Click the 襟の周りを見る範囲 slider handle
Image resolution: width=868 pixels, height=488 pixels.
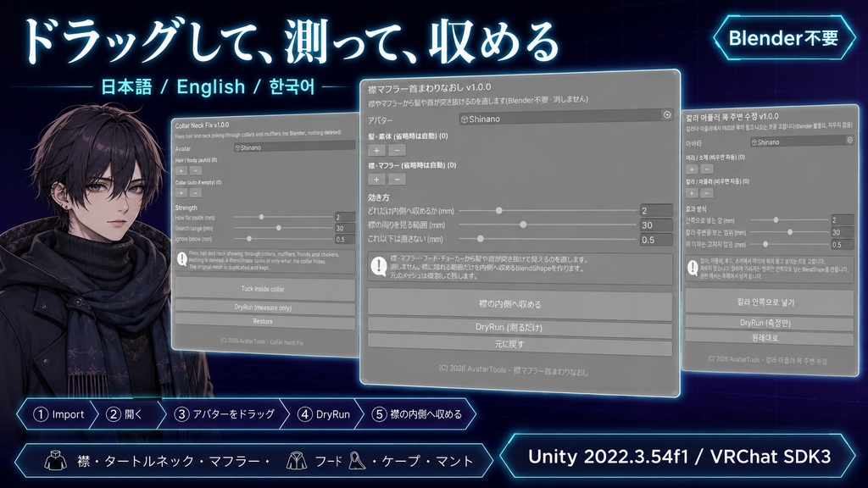(x=523, y=225)
